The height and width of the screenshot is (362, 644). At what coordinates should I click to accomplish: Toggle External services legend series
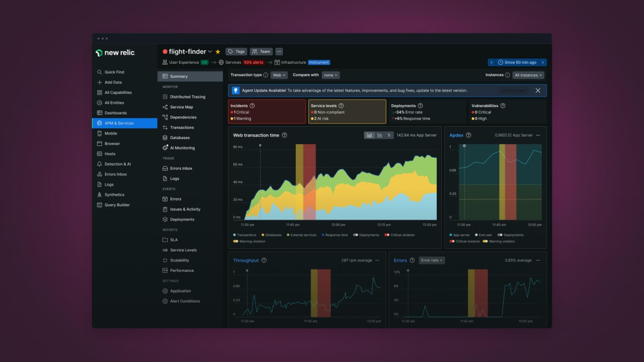click(x=302, y=235)
